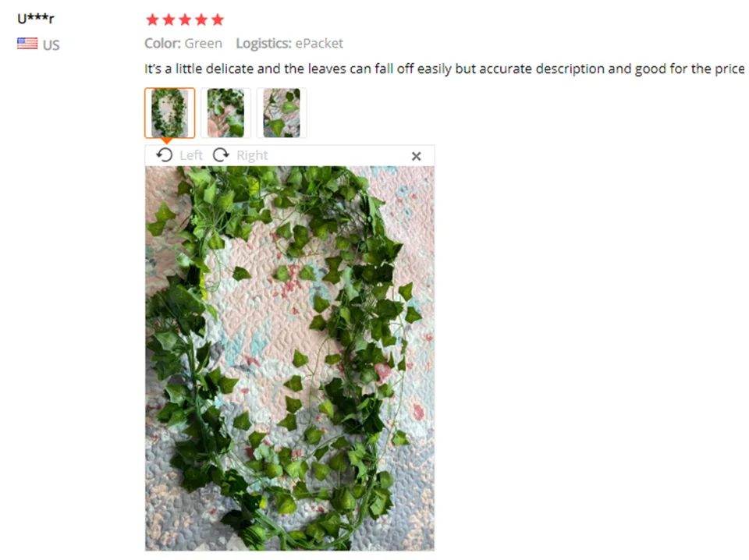Image resolution: width=749 pixels, height=560 pixels.
Task: Click the rotate right arrow icon
Action: pyautogui.click(x=221, y=155)
